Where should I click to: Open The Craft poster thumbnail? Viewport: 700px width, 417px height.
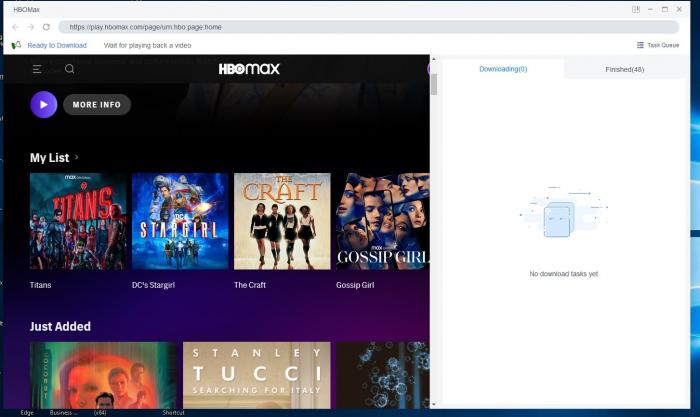282,221
